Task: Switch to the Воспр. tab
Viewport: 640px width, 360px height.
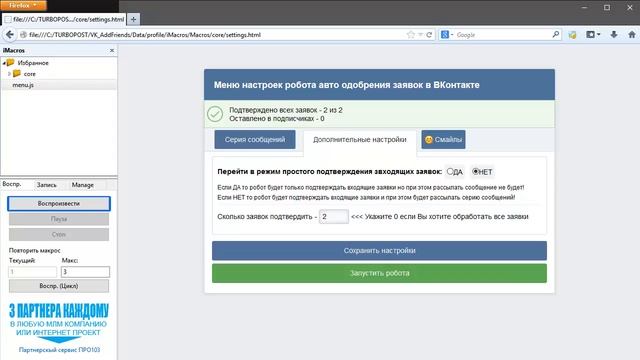Action: pyautogui.click(x=12, y=184)
